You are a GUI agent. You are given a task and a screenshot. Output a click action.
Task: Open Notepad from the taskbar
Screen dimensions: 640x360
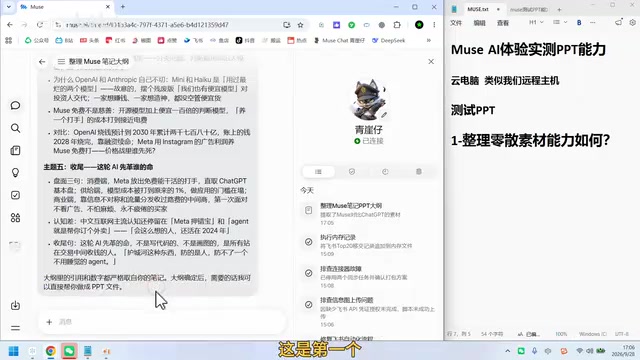(88, 351)
